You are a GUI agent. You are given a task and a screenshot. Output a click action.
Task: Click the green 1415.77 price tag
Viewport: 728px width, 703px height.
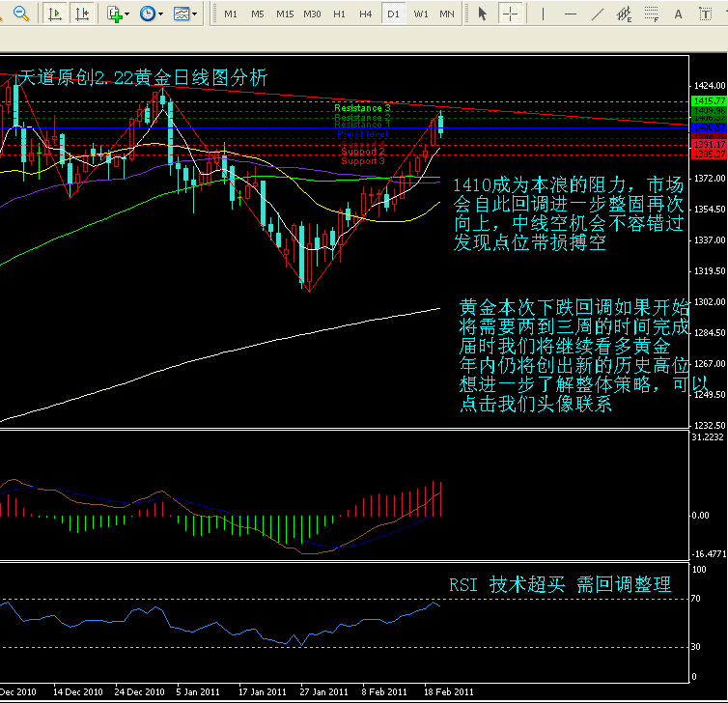coord(709,100)
